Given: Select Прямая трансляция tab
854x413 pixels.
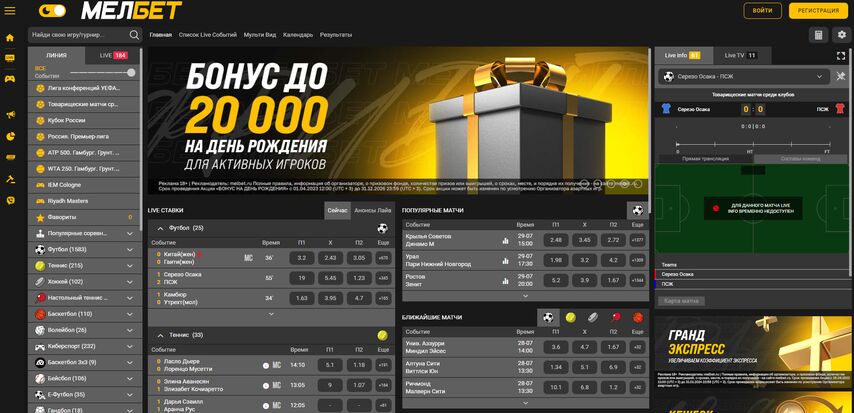Looking at the screenshot, I should click(x=705, y=159).
